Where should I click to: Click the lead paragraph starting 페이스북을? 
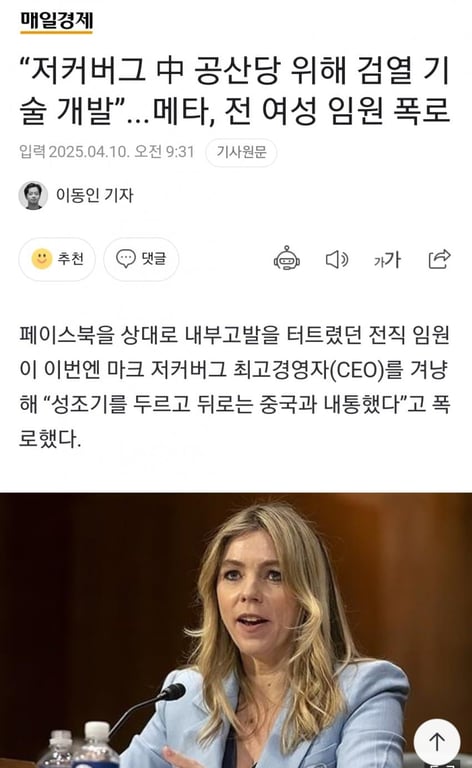coord(235,386)
